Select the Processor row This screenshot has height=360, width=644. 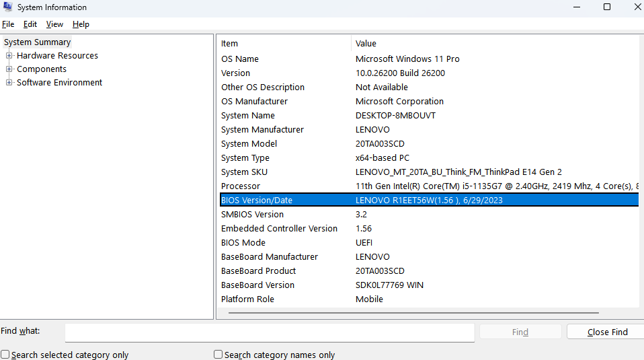coord(241,186)
